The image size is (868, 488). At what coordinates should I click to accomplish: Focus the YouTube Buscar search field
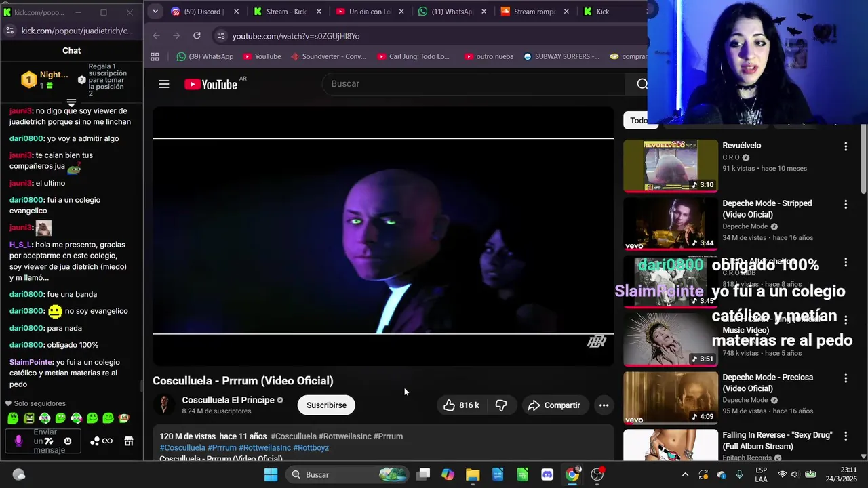click(x=473, y=84)
